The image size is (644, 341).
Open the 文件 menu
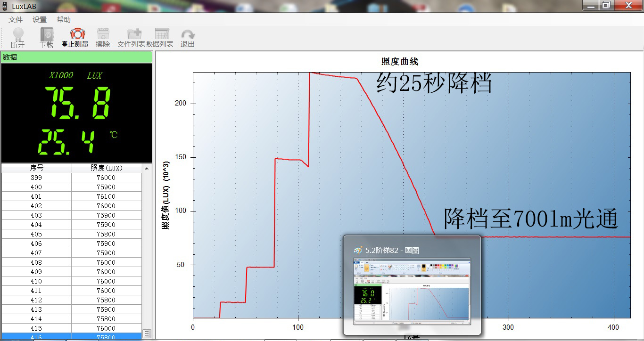pos(15,19)
